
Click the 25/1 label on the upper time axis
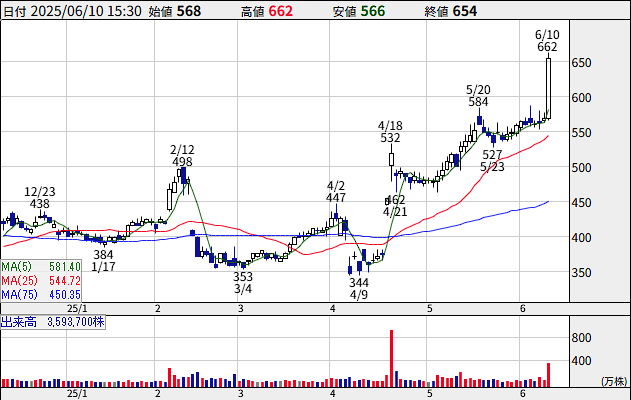click(77, 309)
